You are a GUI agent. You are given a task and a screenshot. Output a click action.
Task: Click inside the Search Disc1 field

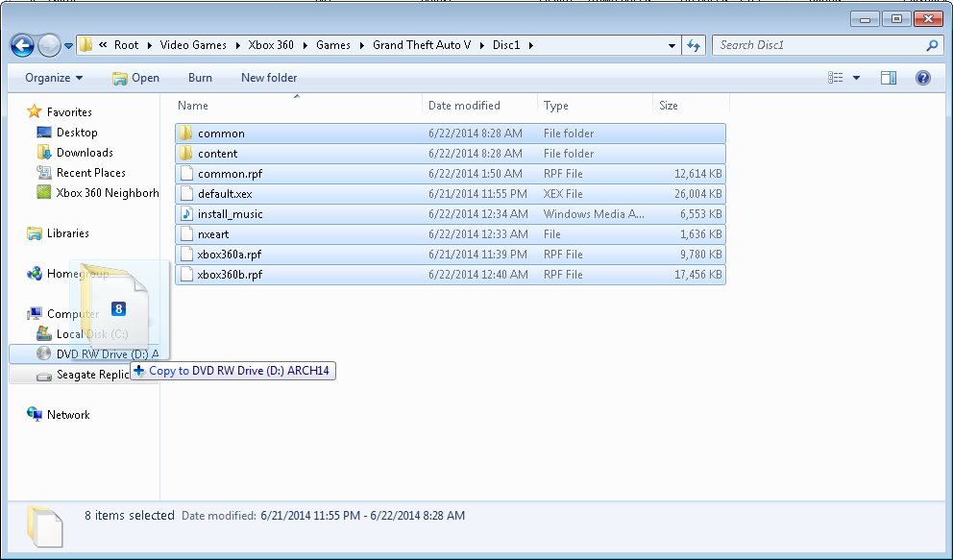point(817,45)
